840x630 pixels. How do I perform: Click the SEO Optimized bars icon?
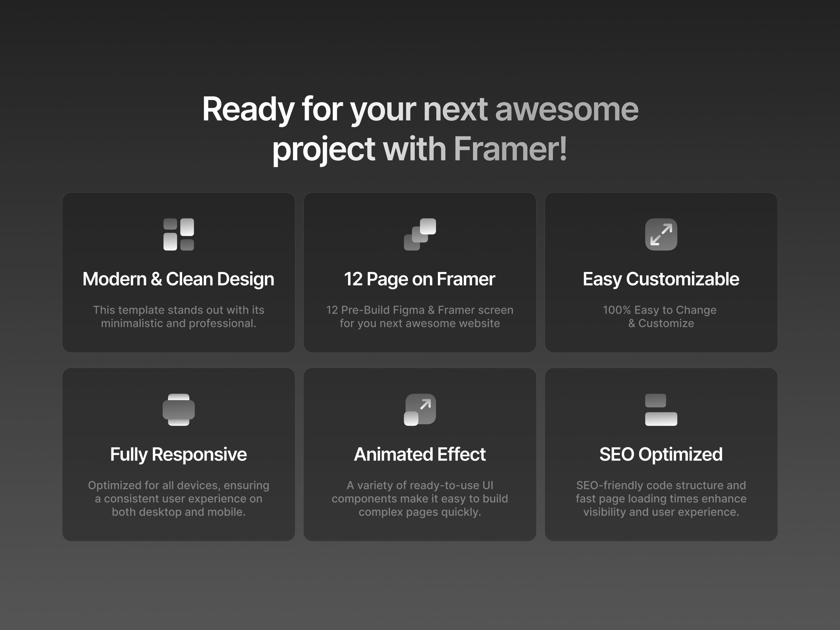pyautogui.click(x=661, y=410)
